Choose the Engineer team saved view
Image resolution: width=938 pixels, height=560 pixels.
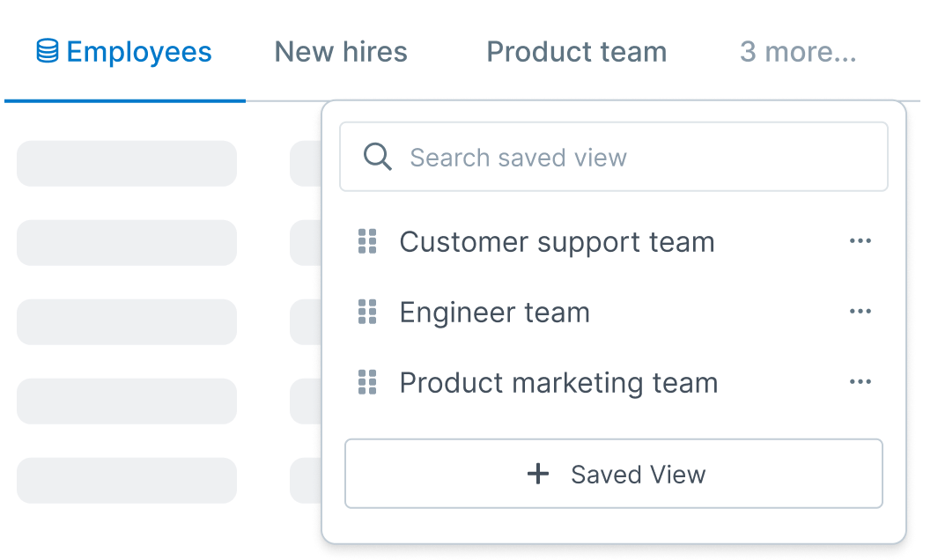(x=495, y=313)
